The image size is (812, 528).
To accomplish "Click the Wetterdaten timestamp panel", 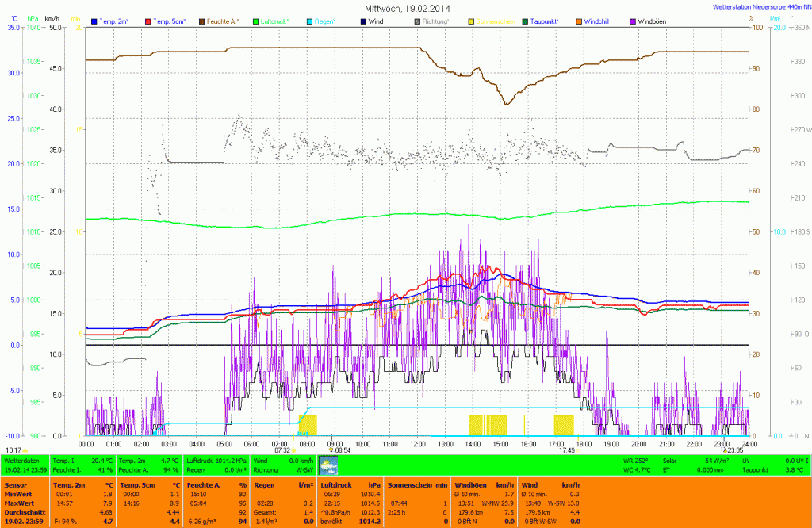I will [25, 465].
